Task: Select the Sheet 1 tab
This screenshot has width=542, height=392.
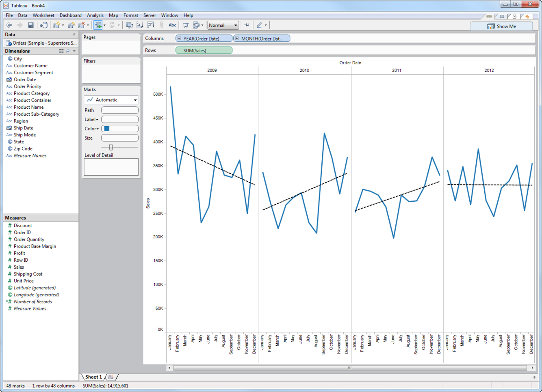Action: [93, 377]
